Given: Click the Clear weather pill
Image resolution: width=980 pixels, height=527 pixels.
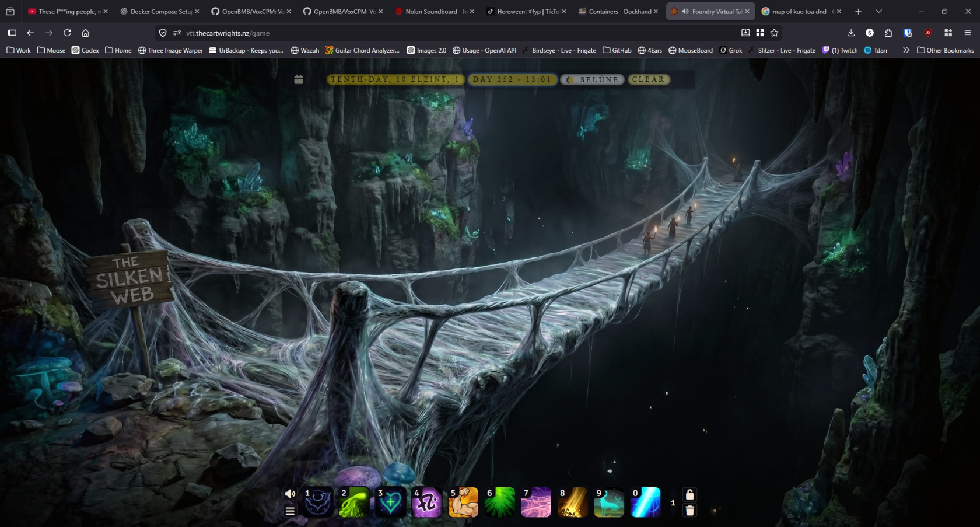Looking at the screenshot, I should tap(649, 79).
